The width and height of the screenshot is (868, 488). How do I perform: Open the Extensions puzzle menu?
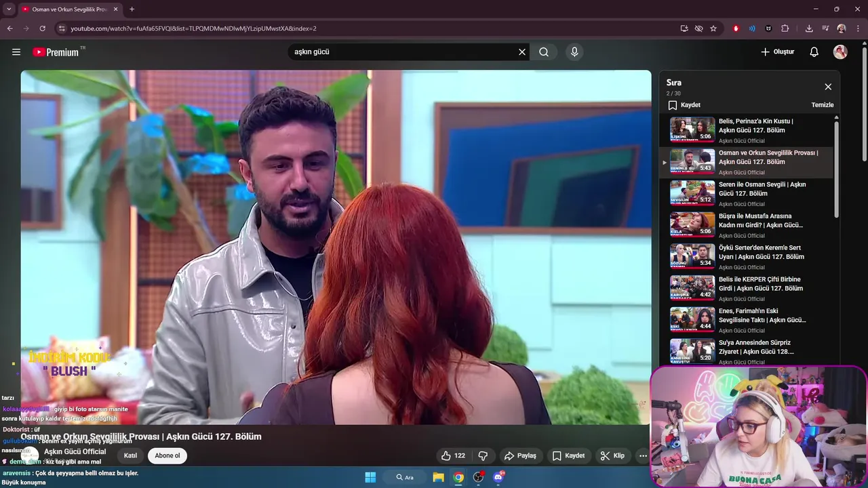point(785,28)
